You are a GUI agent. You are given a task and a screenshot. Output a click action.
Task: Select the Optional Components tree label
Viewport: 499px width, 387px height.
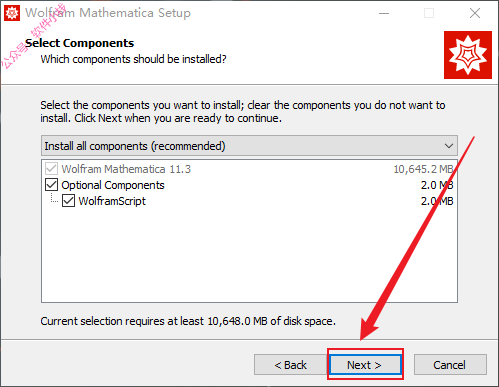click(113, 185)
